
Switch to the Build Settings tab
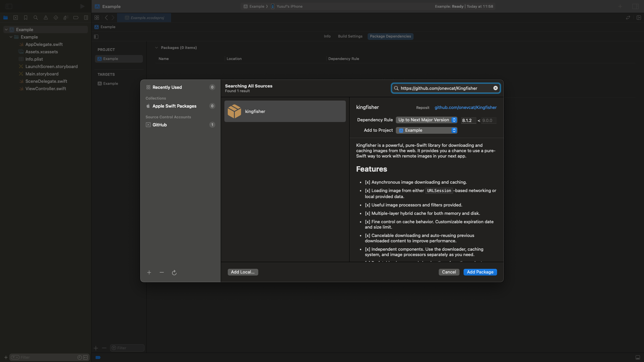coord(350,36)
